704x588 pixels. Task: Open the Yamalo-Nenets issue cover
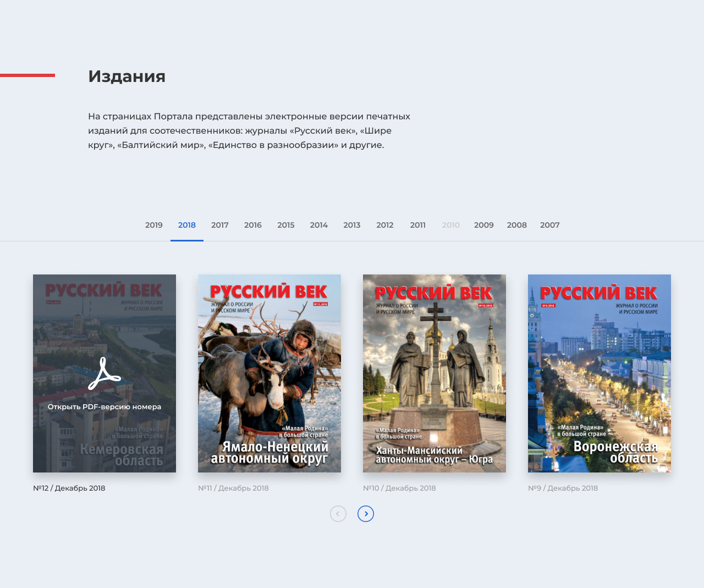[269, 373]
